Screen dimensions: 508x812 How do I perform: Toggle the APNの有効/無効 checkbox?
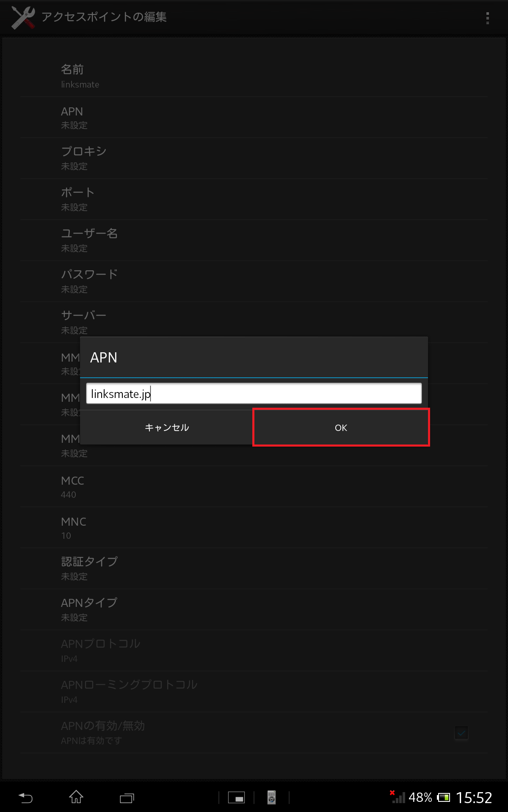point(461,732)
